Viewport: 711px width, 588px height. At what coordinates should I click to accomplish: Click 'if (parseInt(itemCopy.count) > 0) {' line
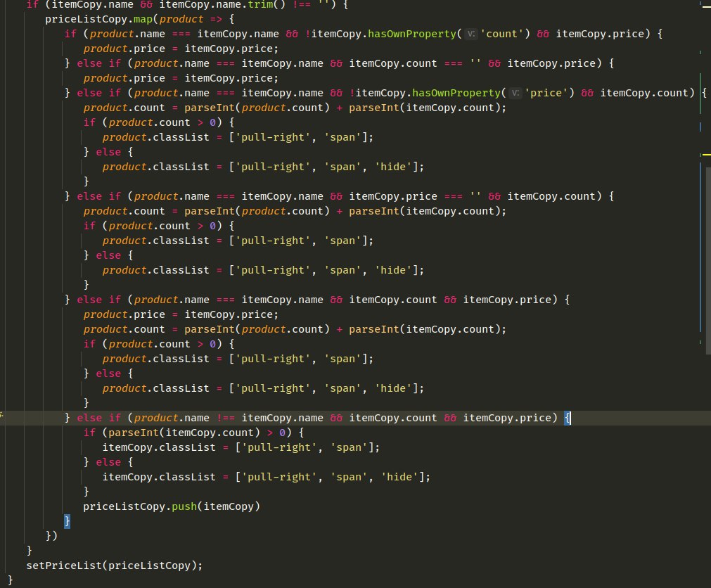coord(193,433)
